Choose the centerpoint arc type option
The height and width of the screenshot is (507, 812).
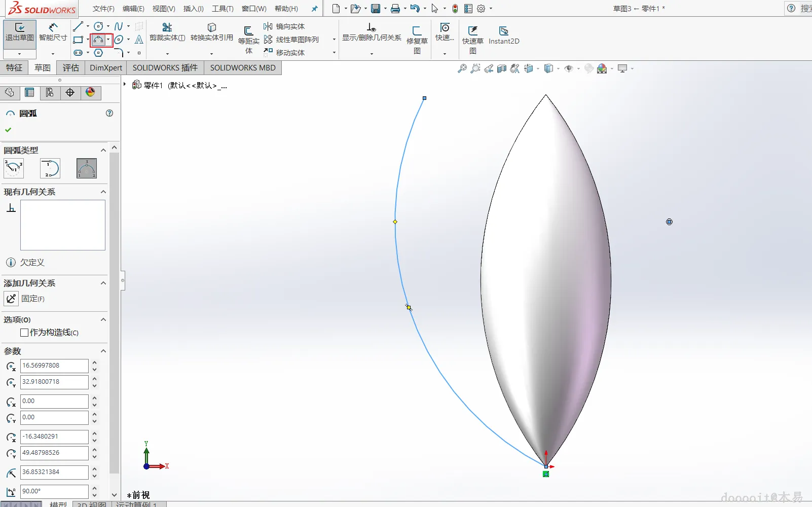point(14,168)
